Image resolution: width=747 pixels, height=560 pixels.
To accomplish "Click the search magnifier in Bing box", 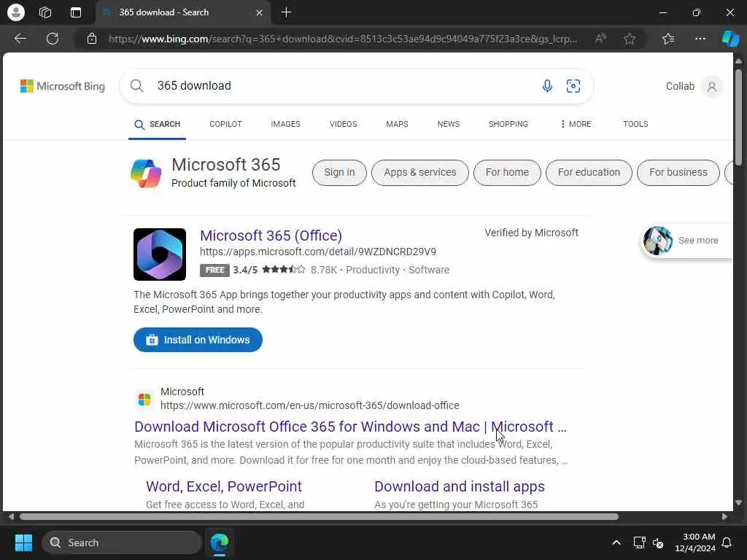I will pos(136,86).
